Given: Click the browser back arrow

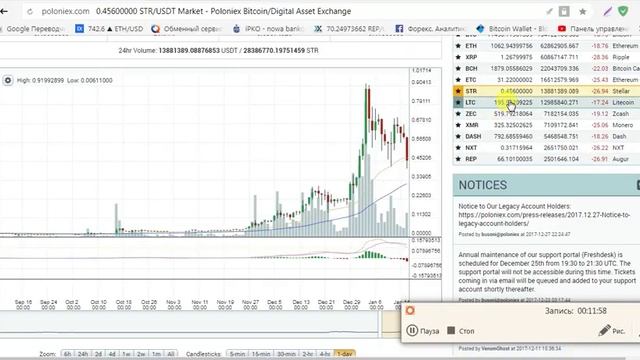Looking at the screenshot, I should [4, 11].
